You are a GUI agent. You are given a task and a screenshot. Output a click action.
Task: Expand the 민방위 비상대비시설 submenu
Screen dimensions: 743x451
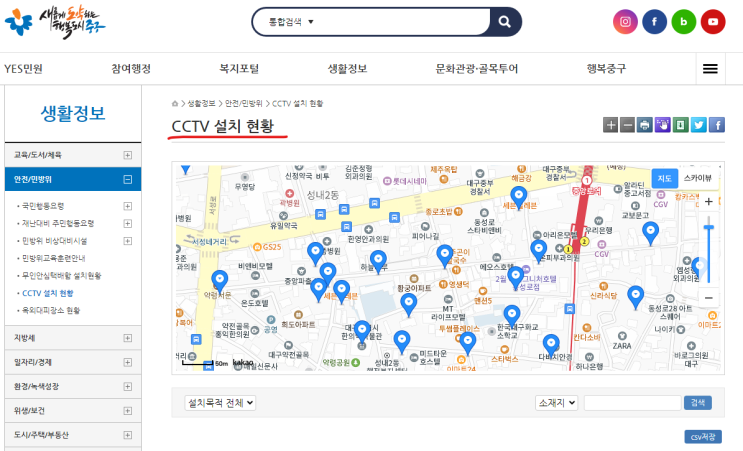tap(127, 241)
